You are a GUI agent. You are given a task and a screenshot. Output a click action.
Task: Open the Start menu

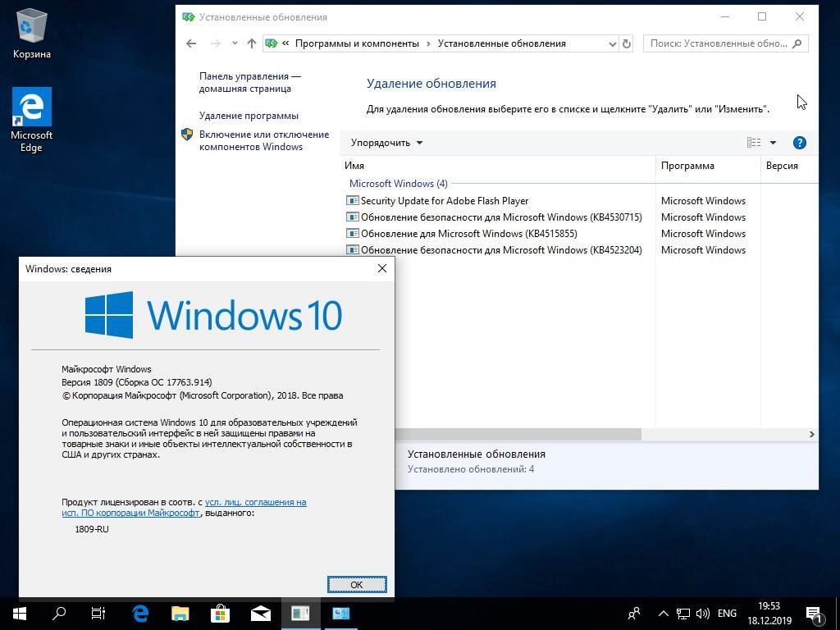(20, 614)
